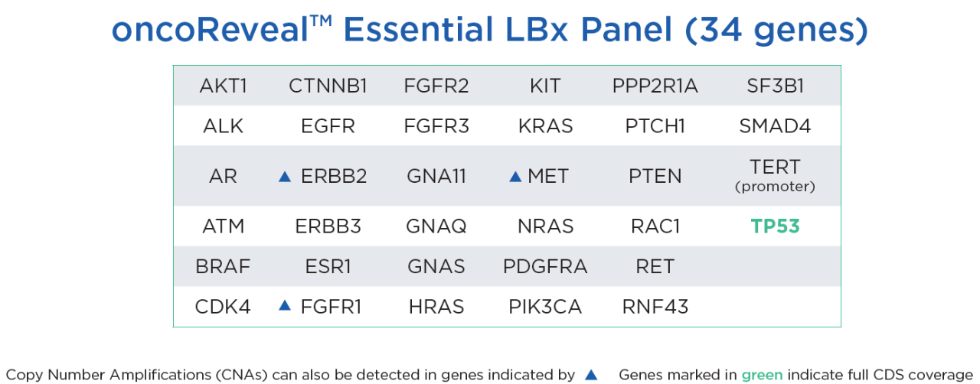Click the Copy Number Amplifications footnote text
980x384 pixels.
(289, 375)
